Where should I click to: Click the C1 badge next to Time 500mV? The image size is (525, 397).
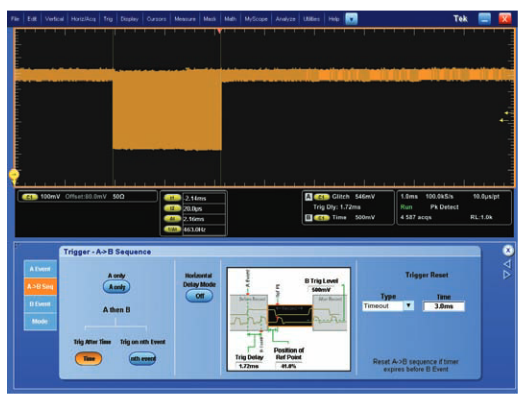tap(321, 218)
